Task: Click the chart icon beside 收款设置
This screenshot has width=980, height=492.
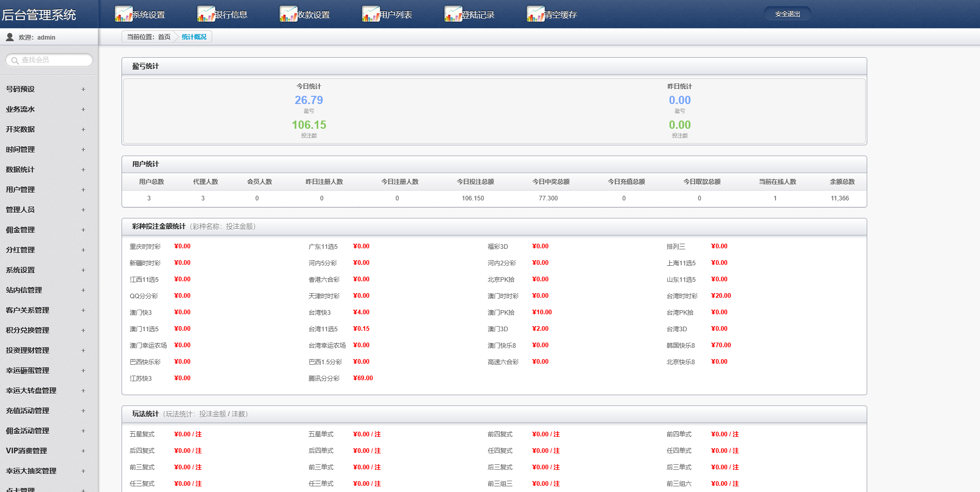Action: click(288, 14)
